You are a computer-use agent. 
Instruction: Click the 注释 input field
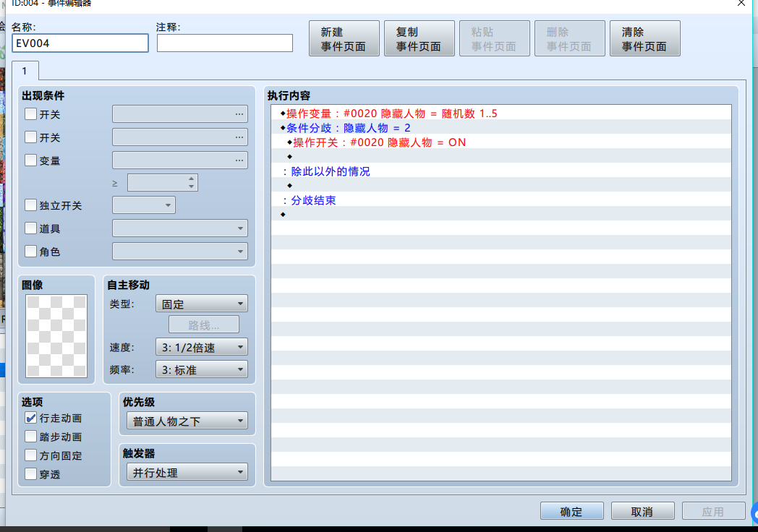pos(225,43)
